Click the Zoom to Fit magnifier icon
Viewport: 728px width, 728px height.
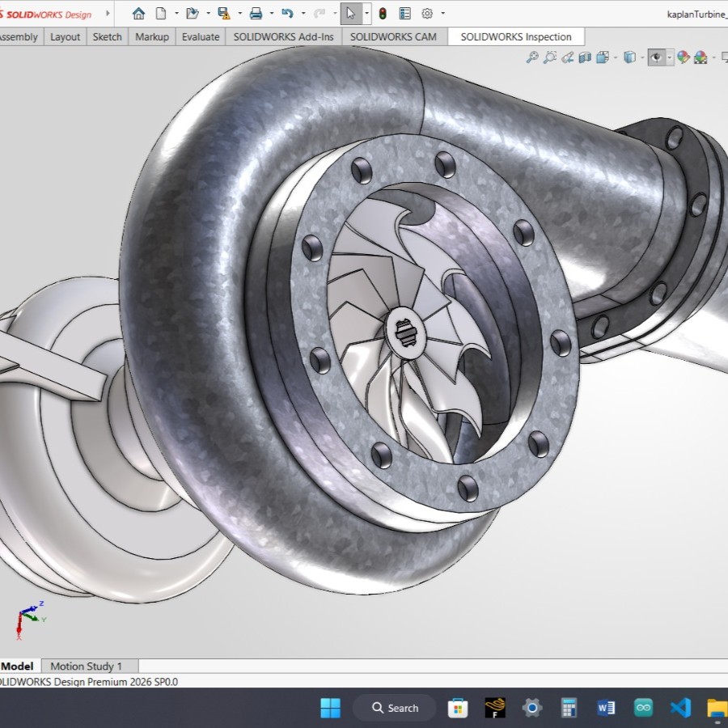tap(532, 57)
